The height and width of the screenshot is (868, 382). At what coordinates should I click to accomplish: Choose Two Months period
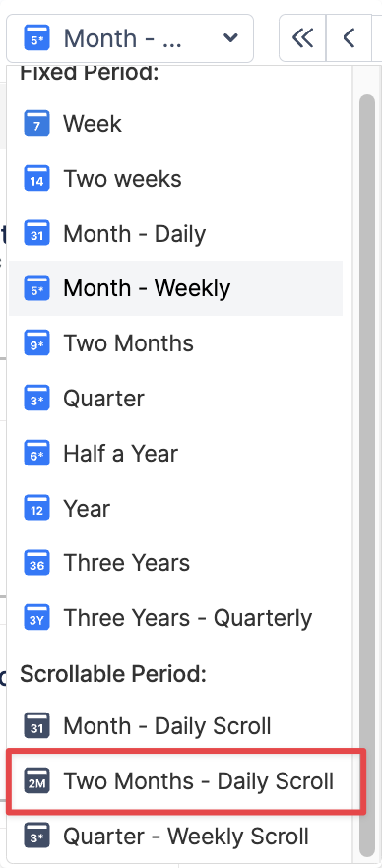(x=175, y=343)
